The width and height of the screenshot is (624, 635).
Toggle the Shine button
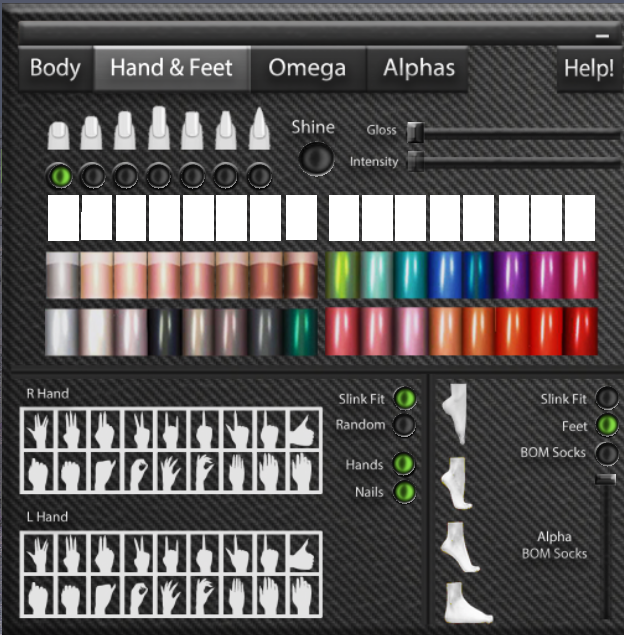316,158
